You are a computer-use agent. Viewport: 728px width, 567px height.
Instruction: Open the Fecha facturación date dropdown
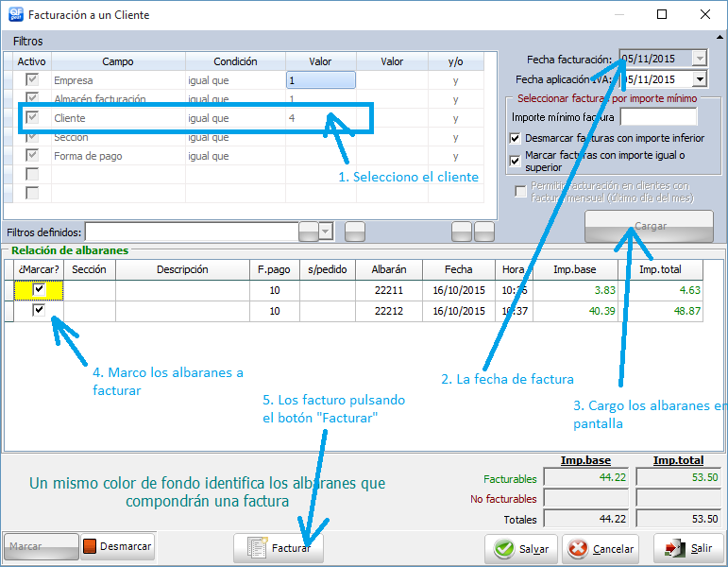700,59
